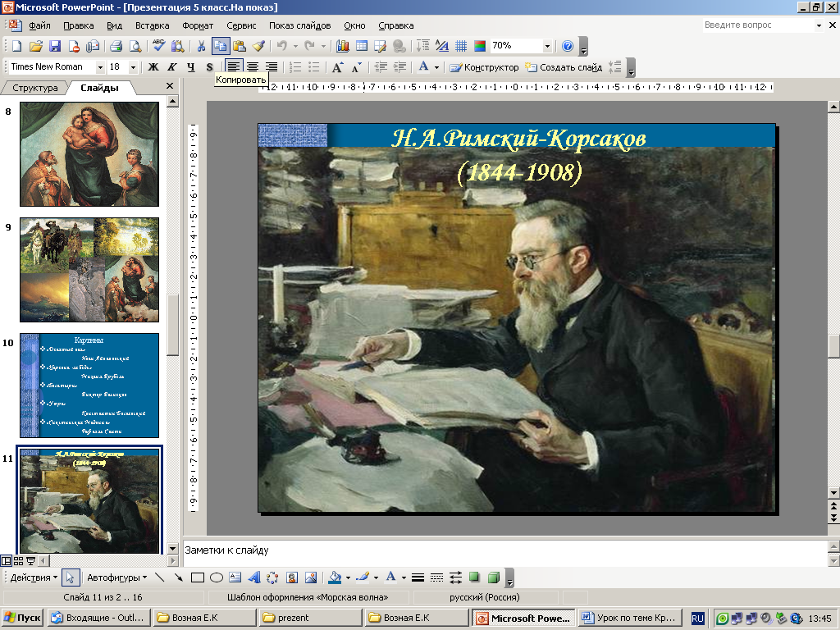The image size is (840, 630).
Task: Center the text alignment
Action: click(253, 67)
